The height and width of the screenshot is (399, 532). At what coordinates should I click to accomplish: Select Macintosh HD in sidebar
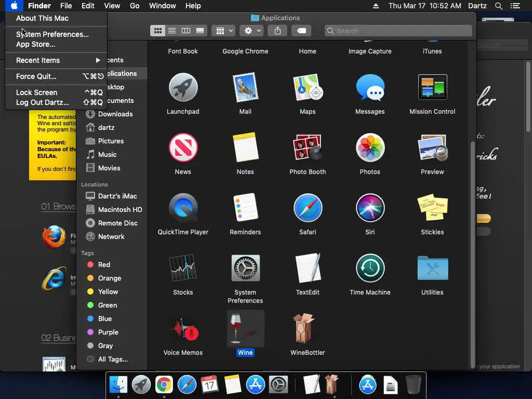(x=112, y=210)
